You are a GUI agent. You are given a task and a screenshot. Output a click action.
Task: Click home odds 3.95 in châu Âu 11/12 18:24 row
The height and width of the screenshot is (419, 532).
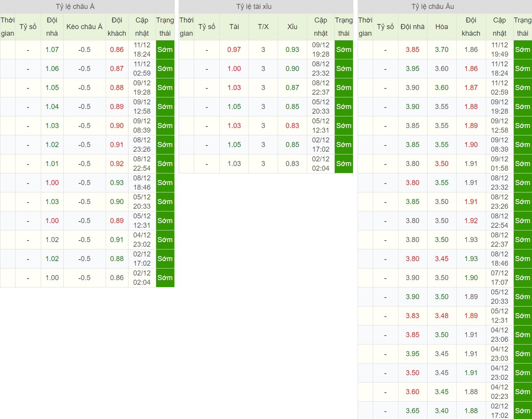tap(412, 69)
